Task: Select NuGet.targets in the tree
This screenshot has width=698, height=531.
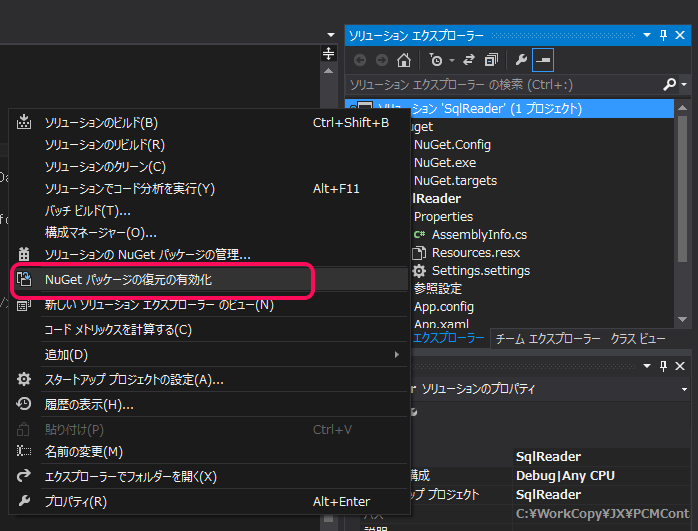Action: (x=455, y=180)
